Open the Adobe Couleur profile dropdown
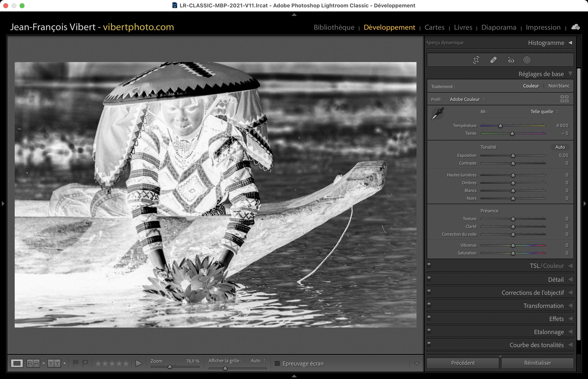Viewport: 588px width, 379px height. point(467,99)
